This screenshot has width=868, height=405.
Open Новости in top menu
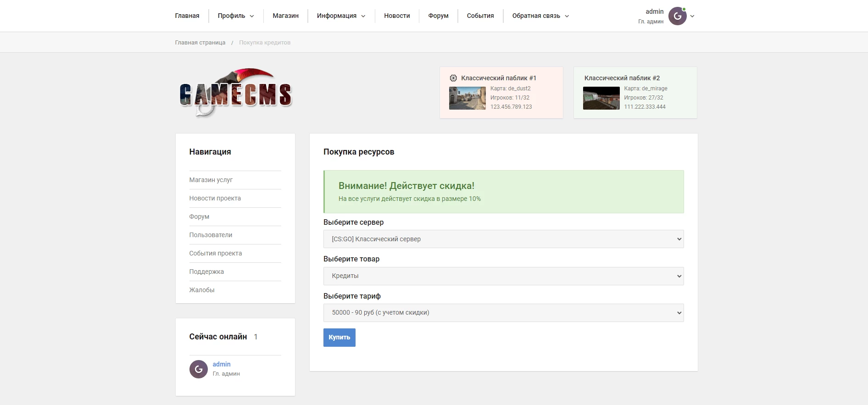[x=397, y=16]
